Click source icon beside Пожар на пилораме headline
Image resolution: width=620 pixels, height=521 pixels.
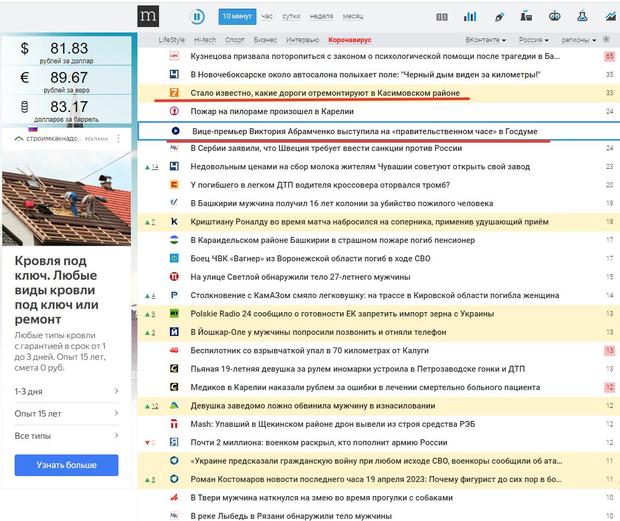(174, 111)
